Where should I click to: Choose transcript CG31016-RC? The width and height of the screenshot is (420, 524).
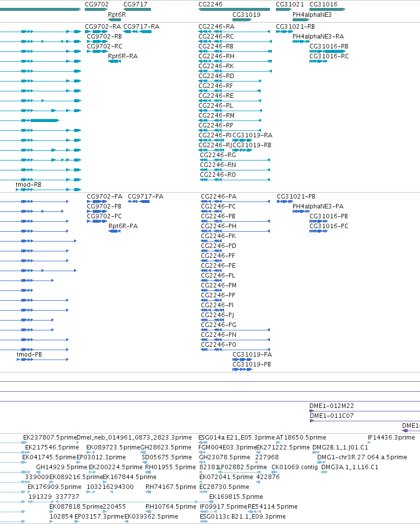click(329, 56)
